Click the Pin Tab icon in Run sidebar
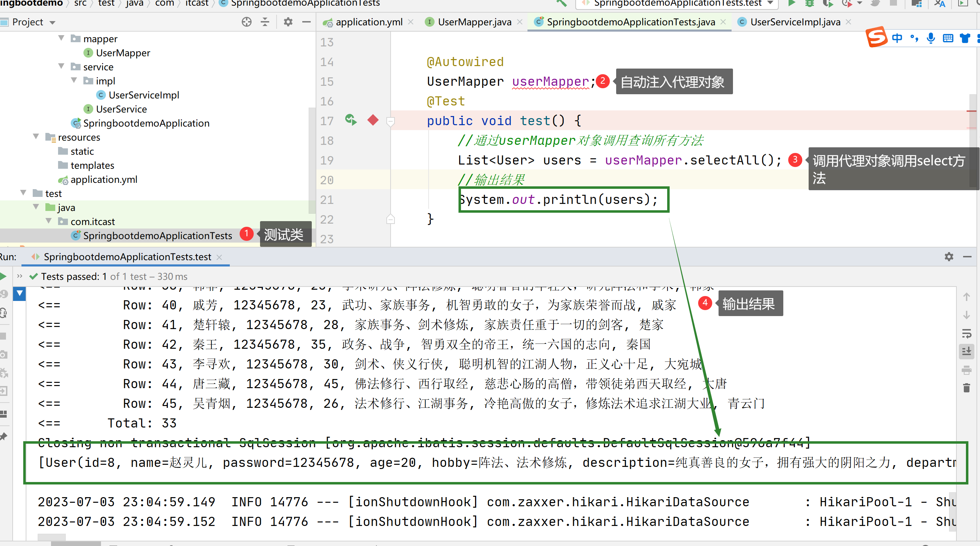980x546 pixels. (x=4, y=437)
